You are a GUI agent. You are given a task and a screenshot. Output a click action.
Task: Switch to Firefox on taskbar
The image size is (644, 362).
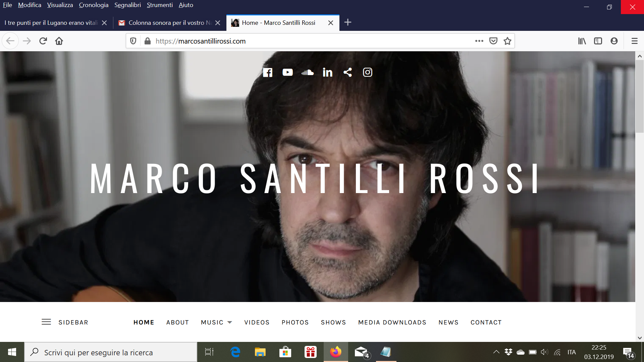coord(336,352)
